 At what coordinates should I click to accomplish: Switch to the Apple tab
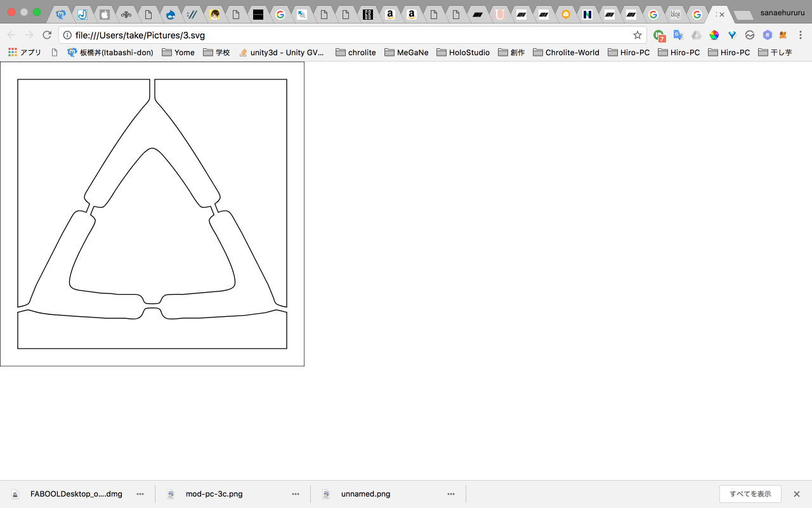[x=105, y=14]
